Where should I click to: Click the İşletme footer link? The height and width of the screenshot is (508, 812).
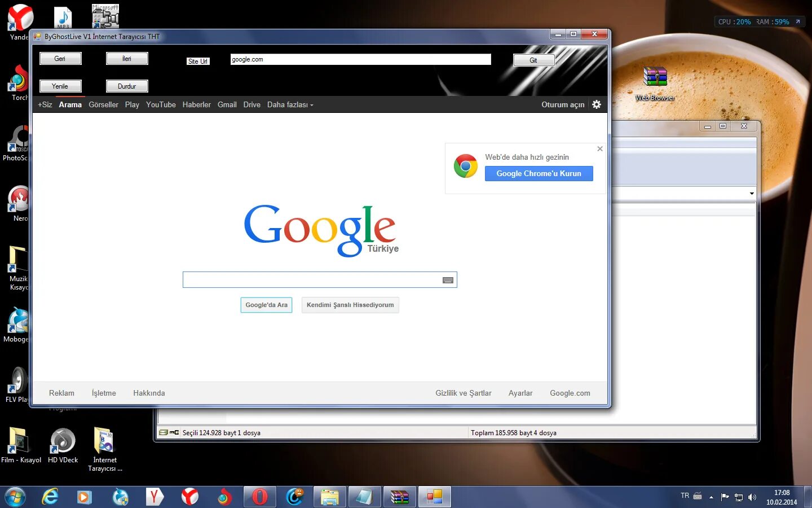tap(104, 393)
